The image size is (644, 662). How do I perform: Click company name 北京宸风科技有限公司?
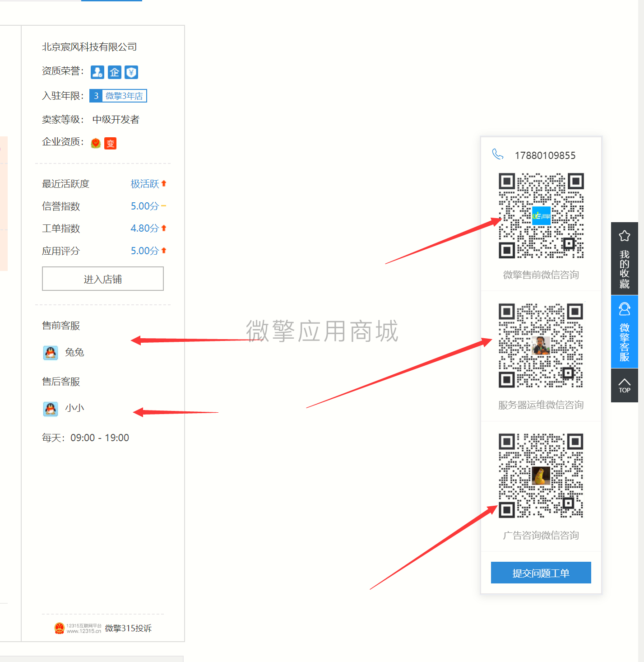click(x=89, y=47)
